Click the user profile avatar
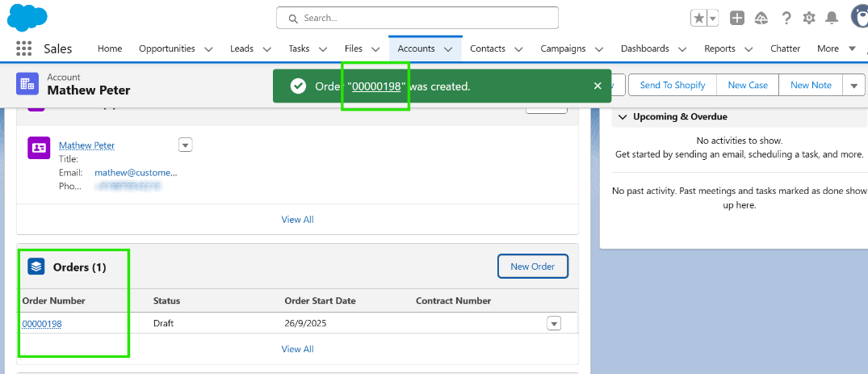The image size is (868, 374). [x=860, y=17]
